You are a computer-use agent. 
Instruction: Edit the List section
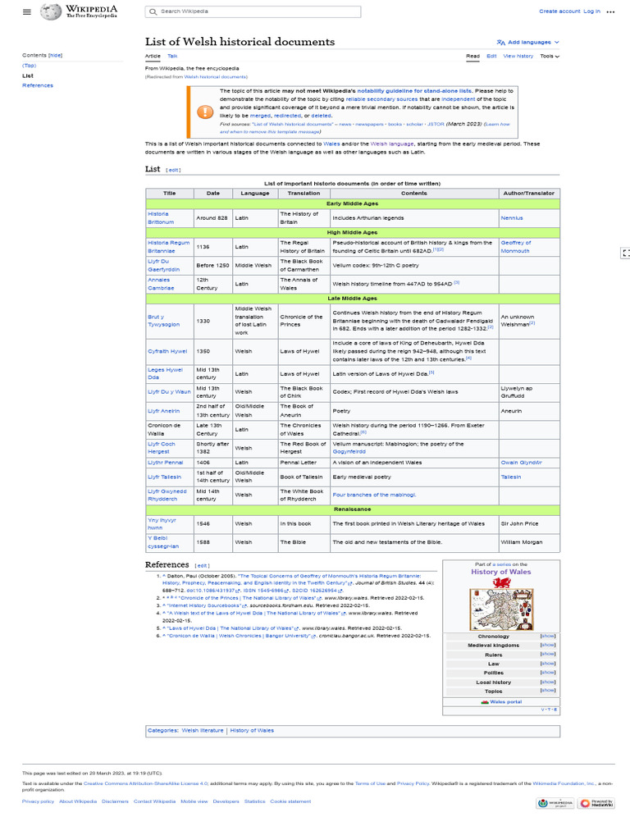(173, 171)
